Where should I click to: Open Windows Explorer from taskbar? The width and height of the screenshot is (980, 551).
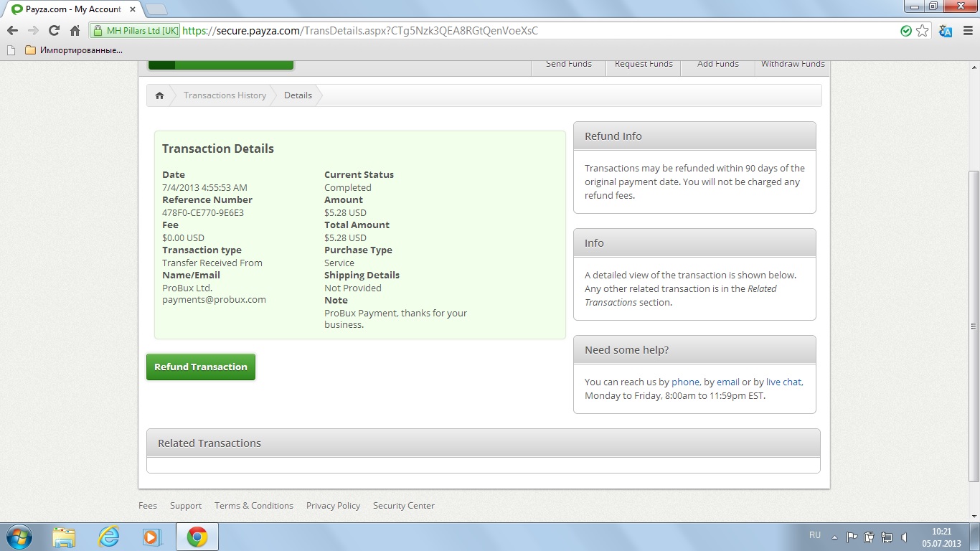64,537
